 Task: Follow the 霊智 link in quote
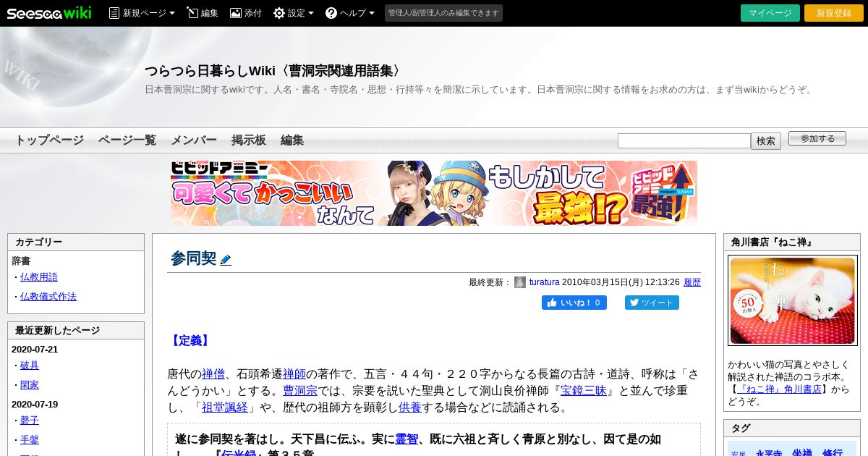click(x=407, y=439)
